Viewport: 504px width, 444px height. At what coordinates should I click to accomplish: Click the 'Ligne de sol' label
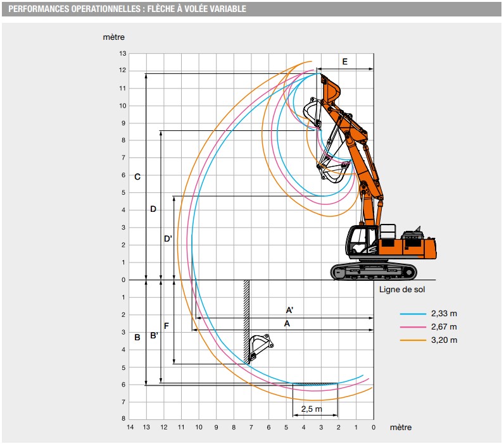click(x=402, y=290)
